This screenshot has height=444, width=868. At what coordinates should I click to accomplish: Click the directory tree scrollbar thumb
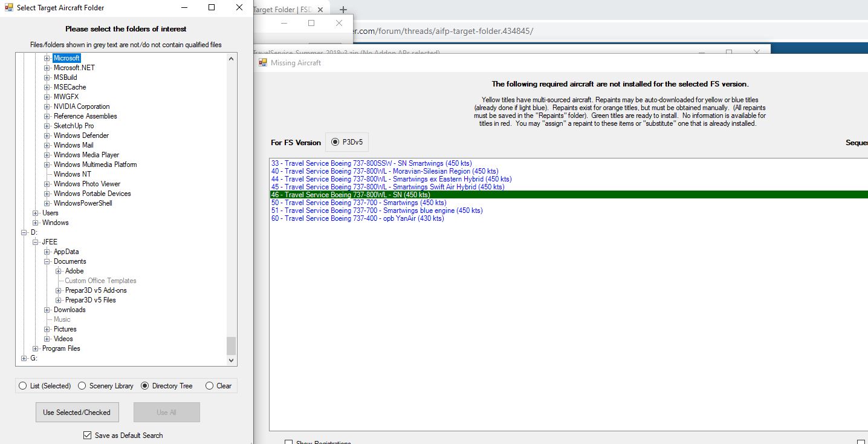(231, 346)
